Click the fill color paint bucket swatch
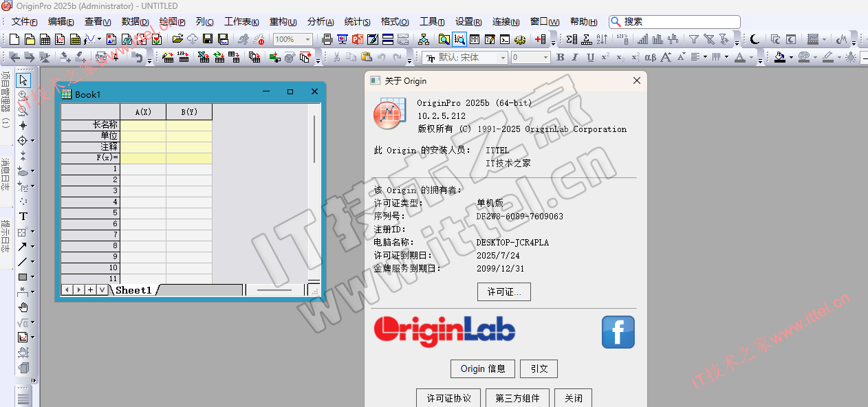Screen dimensions: 868x407 779,57
